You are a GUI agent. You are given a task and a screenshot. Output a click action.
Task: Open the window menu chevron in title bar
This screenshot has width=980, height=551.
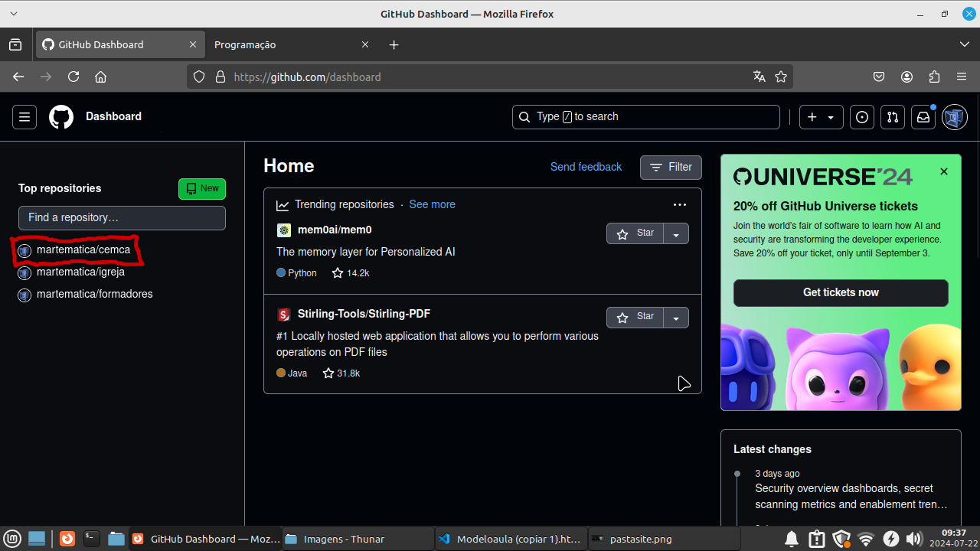click(x=14, y=14)
